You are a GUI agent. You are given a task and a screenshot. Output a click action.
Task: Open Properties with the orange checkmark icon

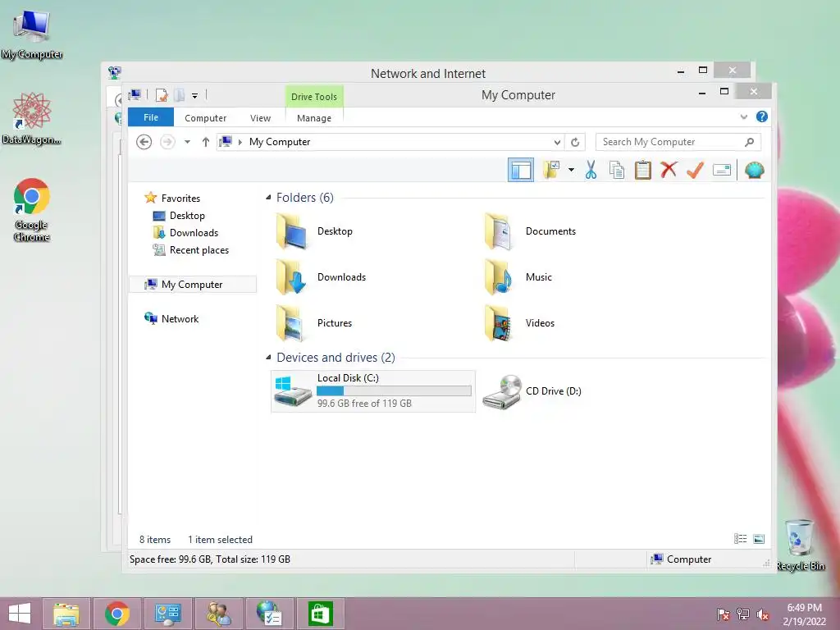pyautogui.click(x=695, y=171)
